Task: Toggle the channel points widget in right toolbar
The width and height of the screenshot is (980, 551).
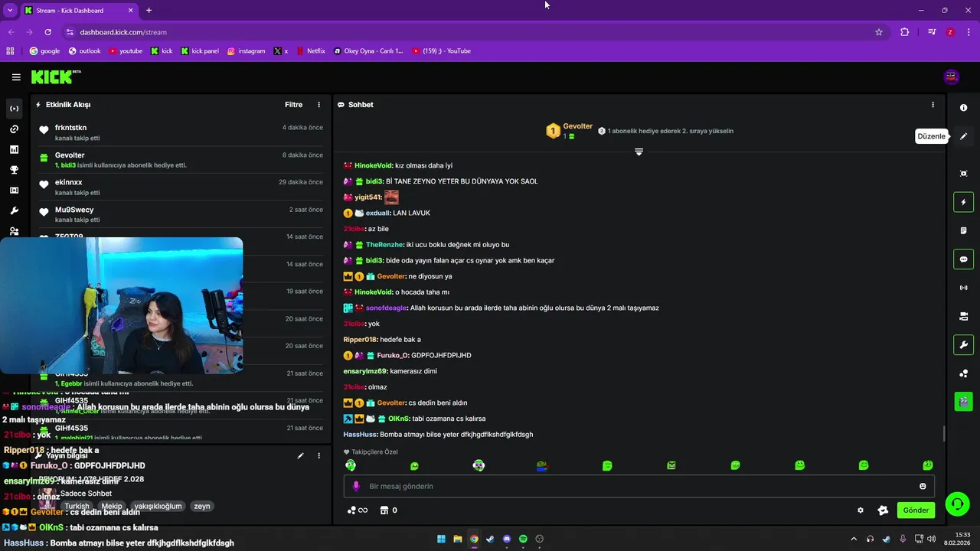Action: point(964,373)
